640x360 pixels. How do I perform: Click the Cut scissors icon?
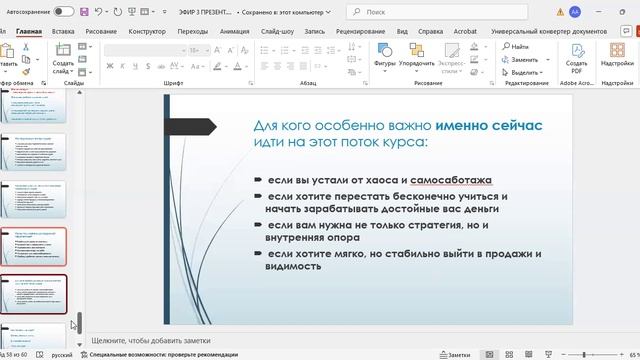(26, 47)
